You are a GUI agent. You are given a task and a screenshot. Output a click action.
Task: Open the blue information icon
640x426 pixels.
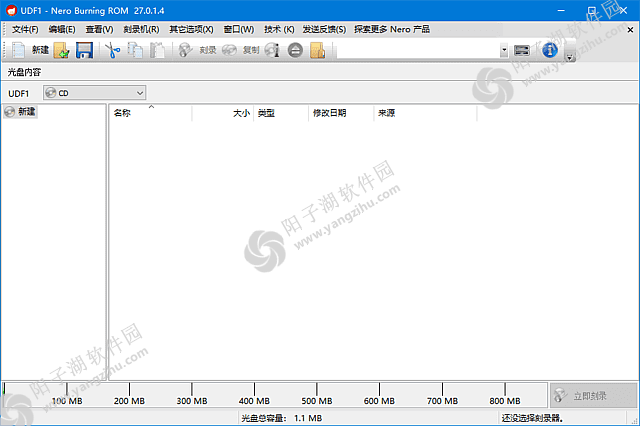click(550, 50)
